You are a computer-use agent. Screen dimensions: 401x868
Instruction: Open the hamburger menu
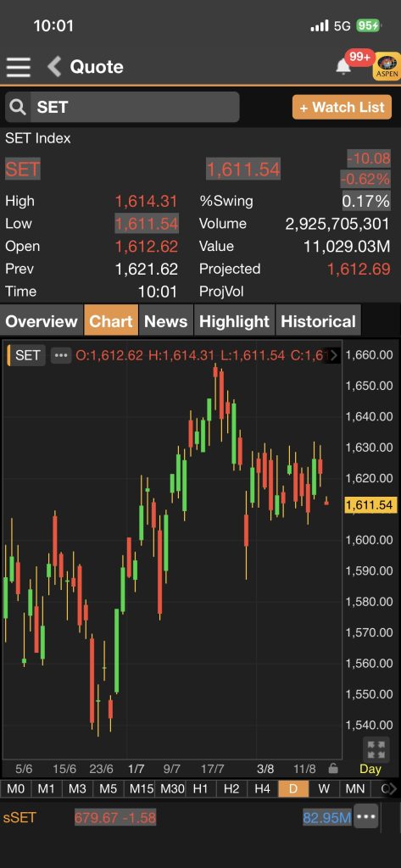point(19,67)
